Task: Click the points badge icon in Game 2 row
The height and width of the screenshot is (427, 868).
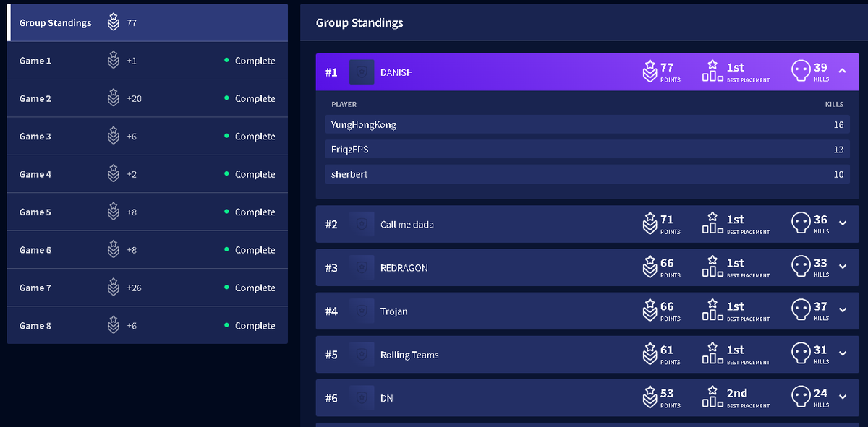Action: (x=114, y=98)
